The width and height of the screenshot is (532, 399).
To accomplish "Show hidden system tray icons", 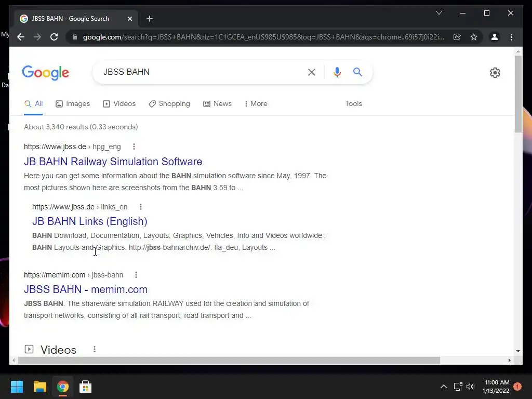I will tap(444, 387).
